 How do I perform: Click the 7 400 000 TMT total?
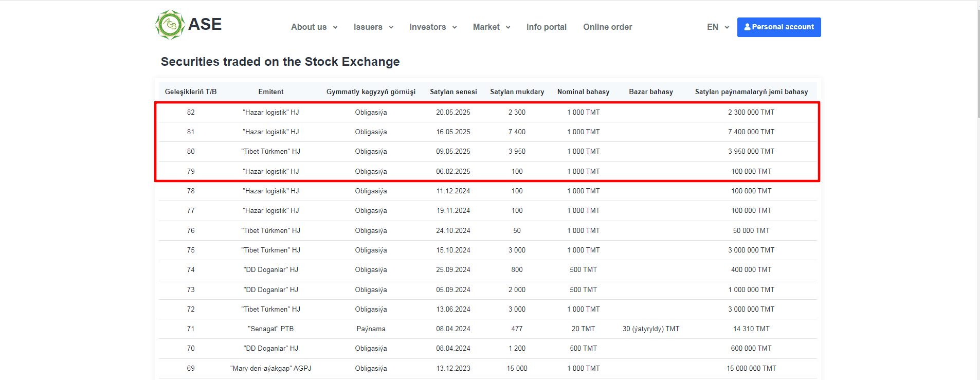751,132
